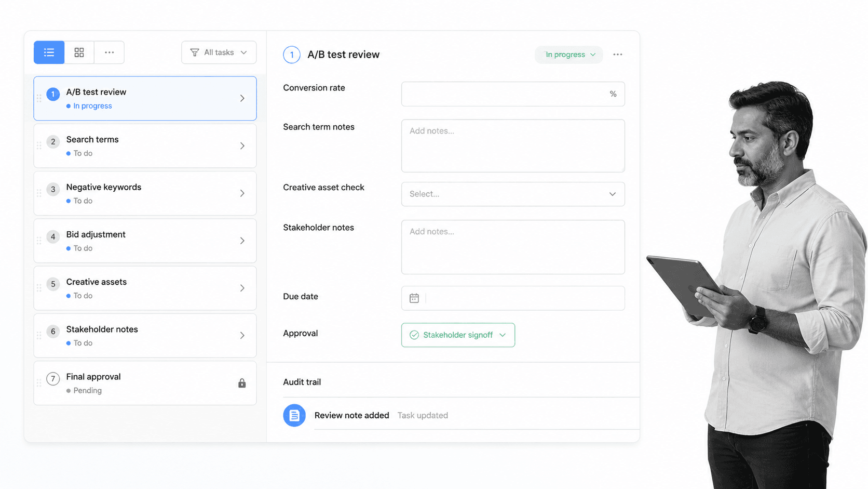The image size is (868, 489).
Task: Expand chevron on Stakeholder notes row
Action: 242,336
